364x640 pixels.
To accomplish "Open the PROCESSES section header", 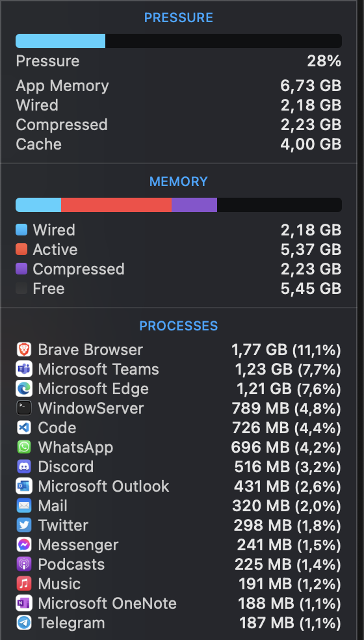I will tap(179, 326).
